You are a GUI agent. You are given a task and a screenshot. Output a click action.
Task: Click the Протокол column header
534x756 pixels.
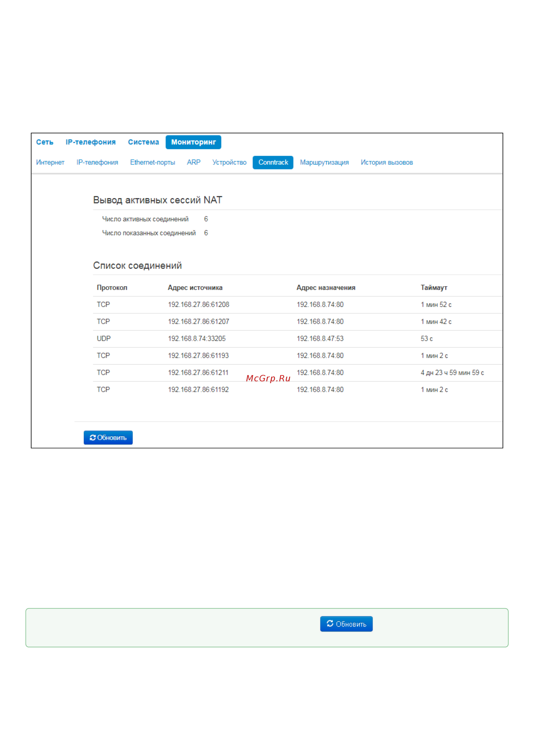112,288
